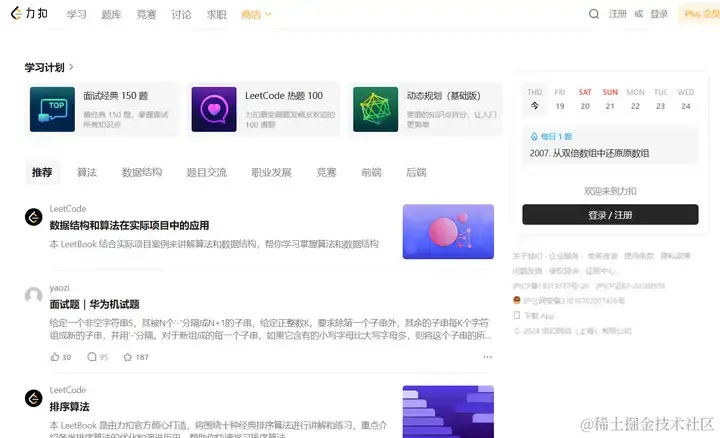Click the 学习计划 heading link
Image resolution: width=720 pixels, height=438 pixels.
[45, 67]
